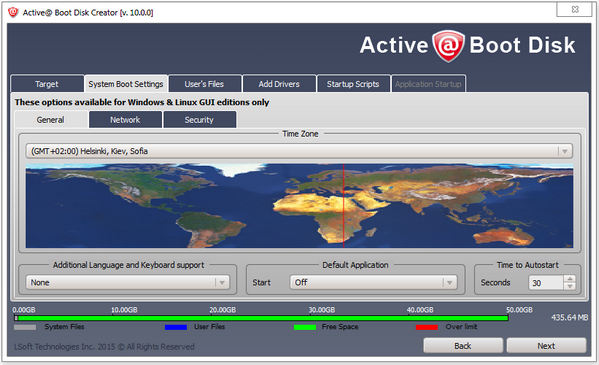Click the red time zone marker line
Viewport: 599px width, 365px height.
343,206
